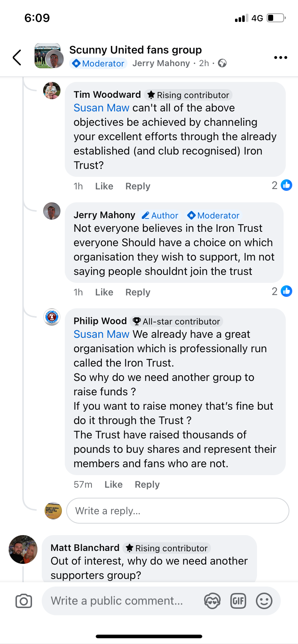Like Tim Woodward's comment
Viewport: 298px width, 644px height.
pos(104,186)
